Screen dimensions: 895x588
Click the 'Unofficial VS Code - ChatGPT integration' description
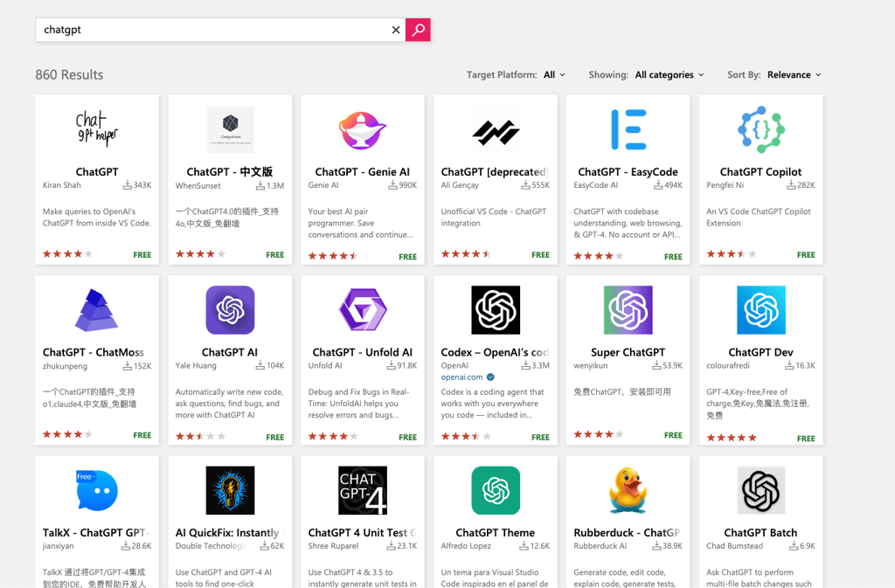(x=493, y=218)
